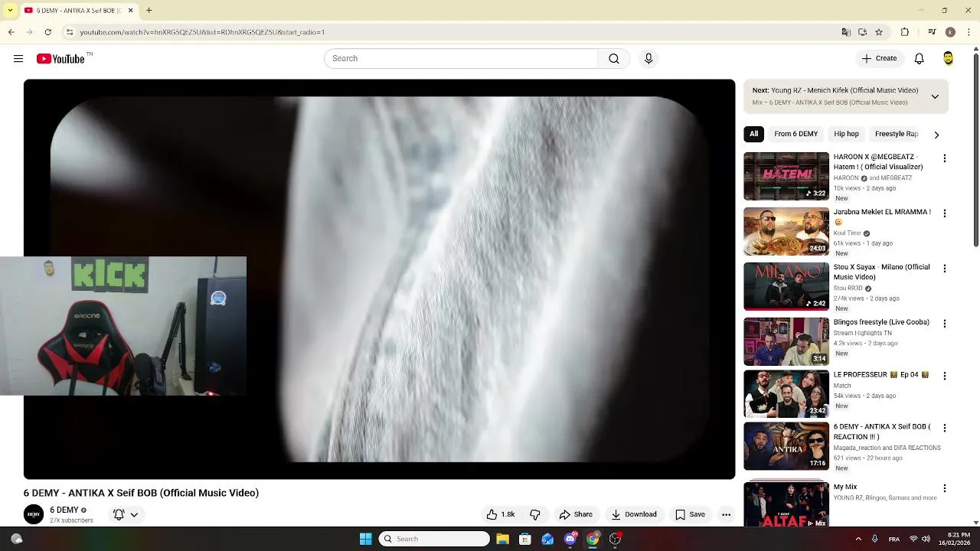Open the 6 DEMY channel name
The width and height of the screenshot is (980, 551).
coord(64,510)
